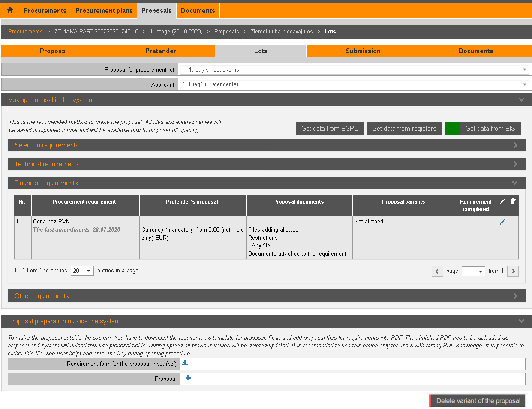Viewport: 532px width, 409px height.
Task: Click Get data from ESPD button
Action: [x=330, y=129]
